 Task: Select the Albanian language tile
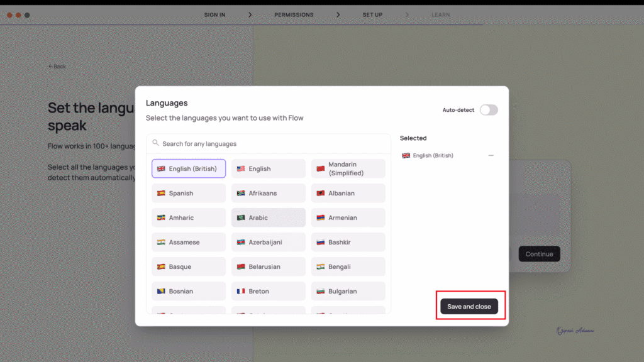pyautogui.click(x=348, y=194)
